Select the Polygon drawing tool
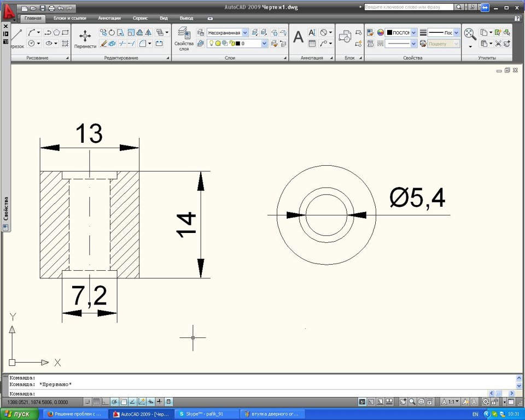This screenshot has height=420, width=525. click(56, 32)
